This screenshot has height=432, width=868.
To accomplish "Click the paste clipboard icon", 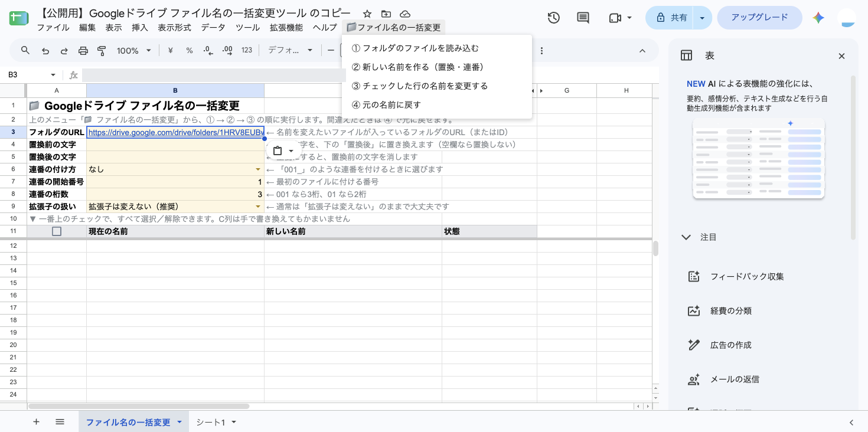I will point(278,150).
